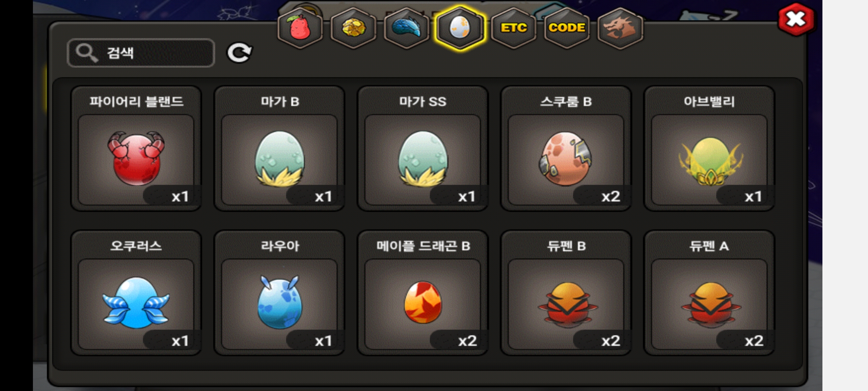
Task: Select the 마가 SS egg item
Action: click(422, 148)
